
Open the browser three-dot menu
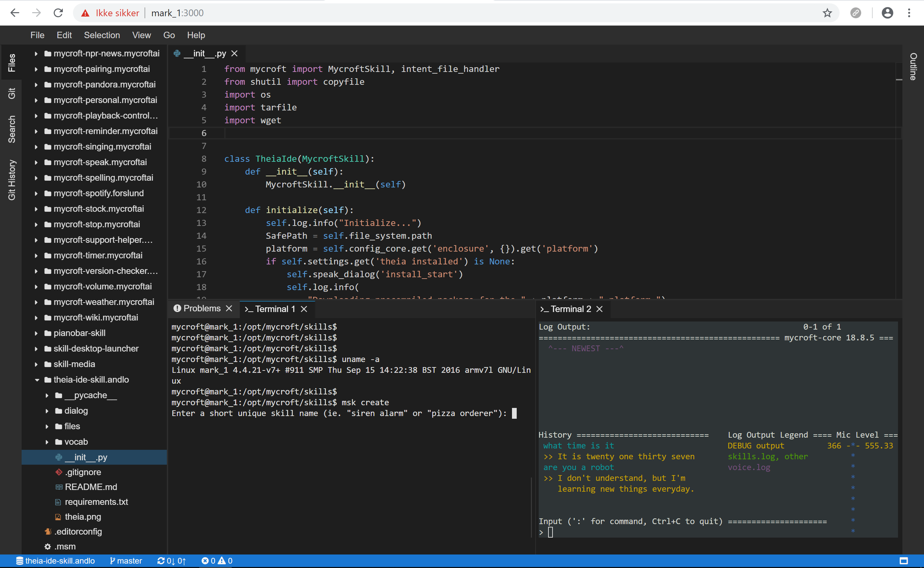909,13
